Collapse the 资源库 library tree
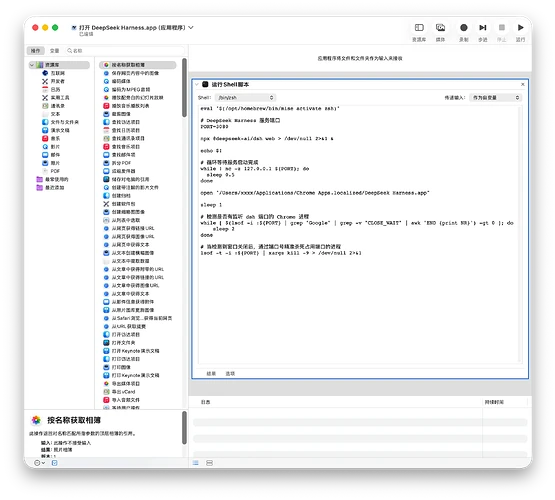Viewport: 555px width, 500px height. pos(32,65)
